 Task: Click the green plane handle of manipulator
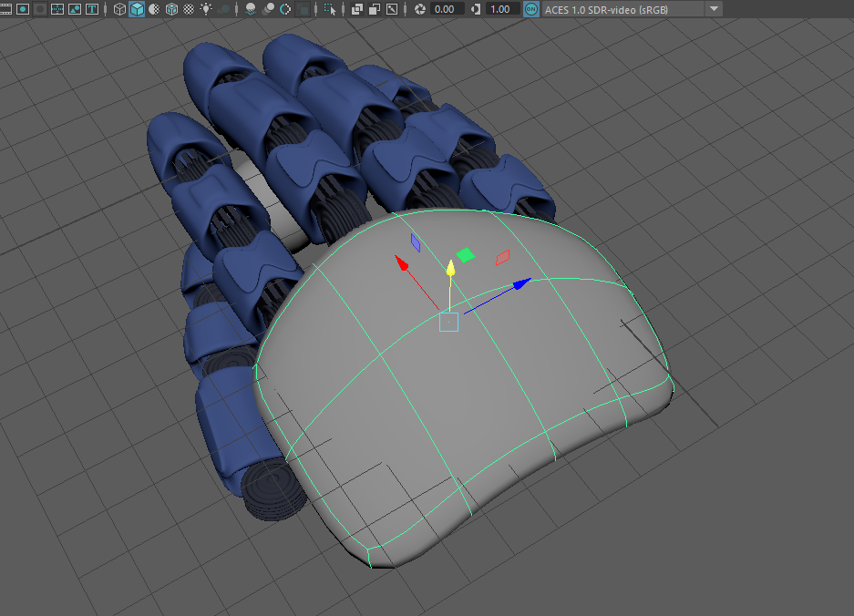pos(465,255)
